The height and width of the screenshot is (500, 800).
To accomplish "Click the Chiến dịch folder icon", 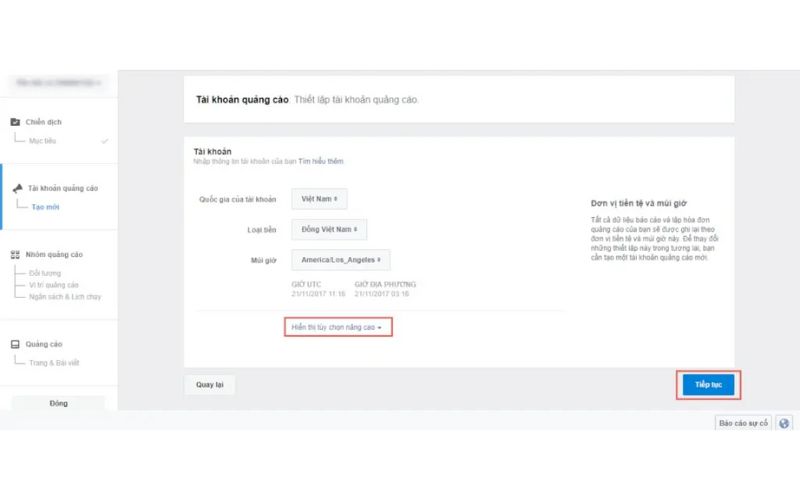I will coord(15,122).
